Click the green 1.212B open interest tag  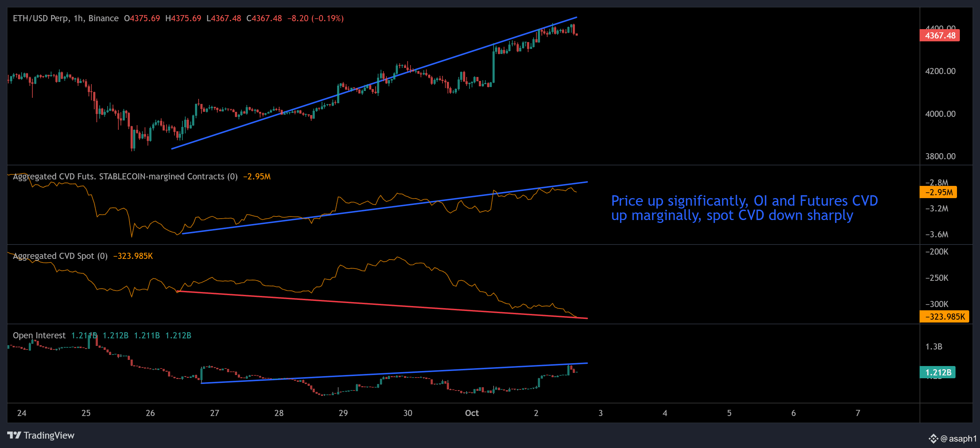(x=938, y=372)
